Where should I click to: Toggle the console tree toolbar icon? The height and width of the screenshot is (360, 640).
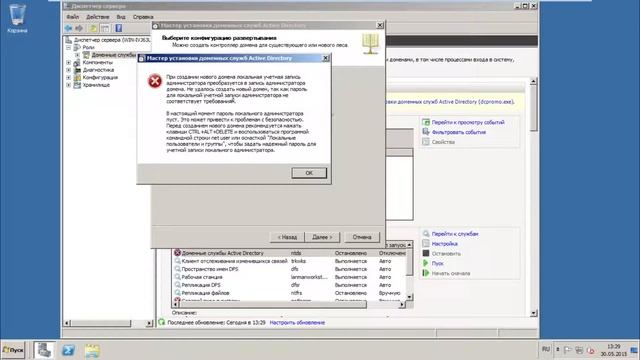pos(105,28)
